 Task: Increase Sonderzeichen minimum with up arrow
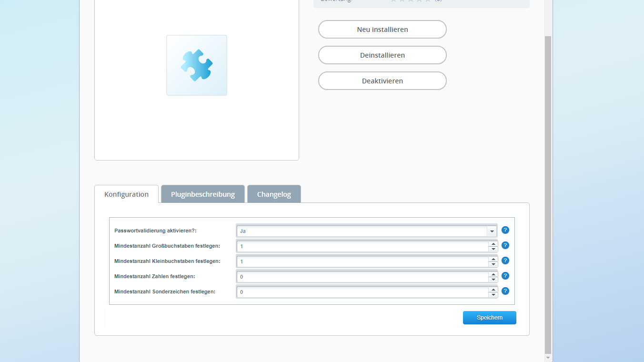coord(493,290)
